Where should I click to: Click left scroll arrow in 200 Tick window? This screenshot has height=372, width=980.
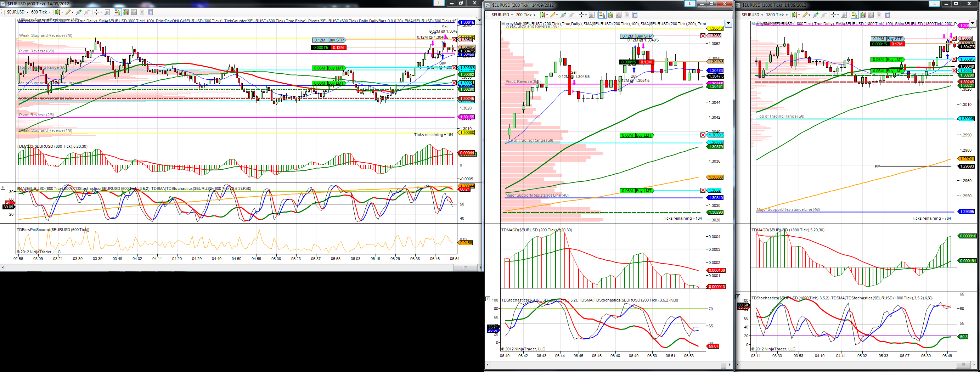[x=488, y=365]
